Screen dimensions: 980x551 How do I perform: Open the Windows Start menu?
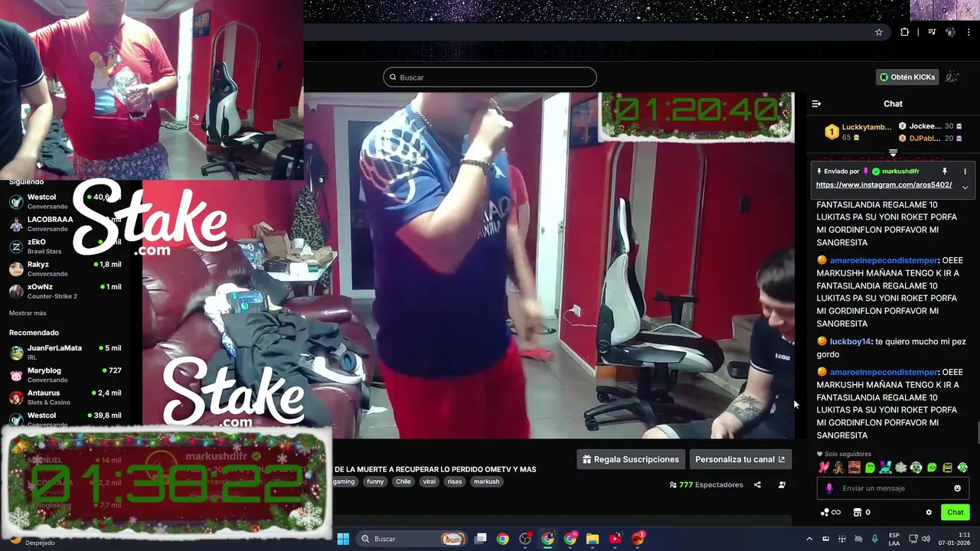tap(343, 539)
